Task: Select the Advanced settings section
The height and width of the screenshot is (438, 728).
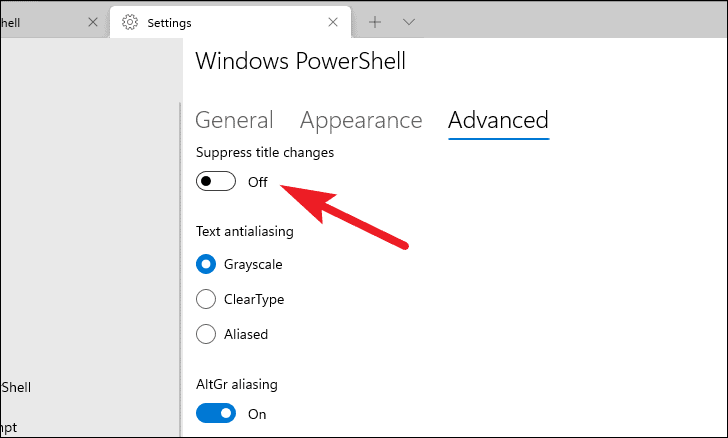Action: (x=498, y=120)
